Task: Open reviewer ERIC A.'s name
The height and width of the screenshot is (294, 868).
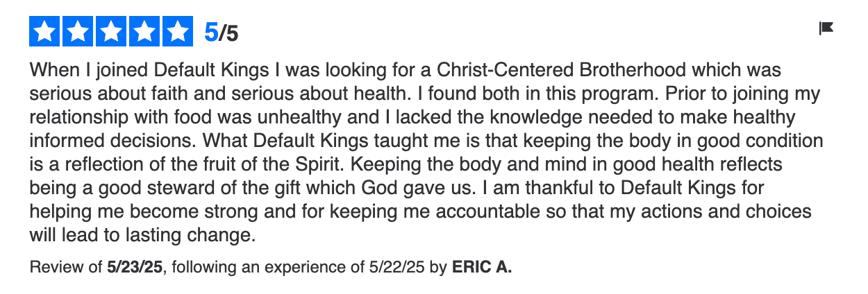Action: click(482, 267)
